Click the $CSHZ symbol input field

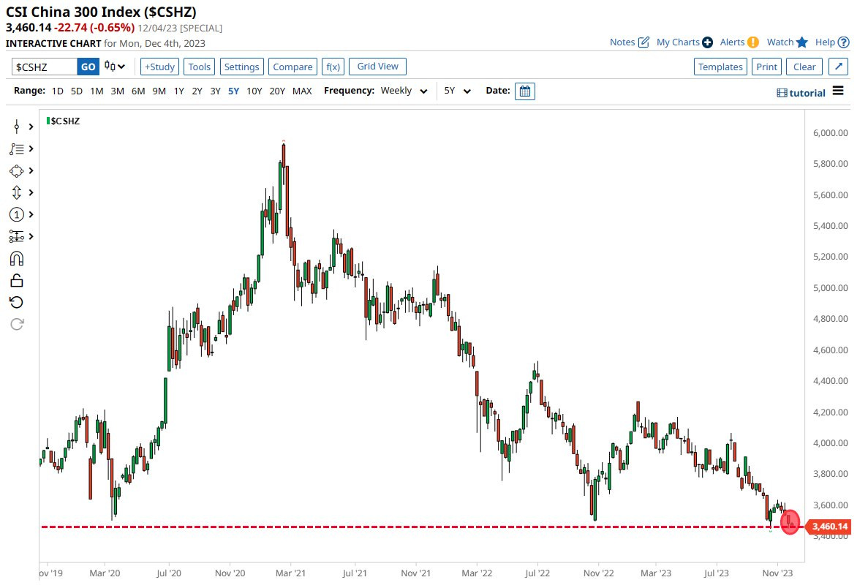click(45, 67)
